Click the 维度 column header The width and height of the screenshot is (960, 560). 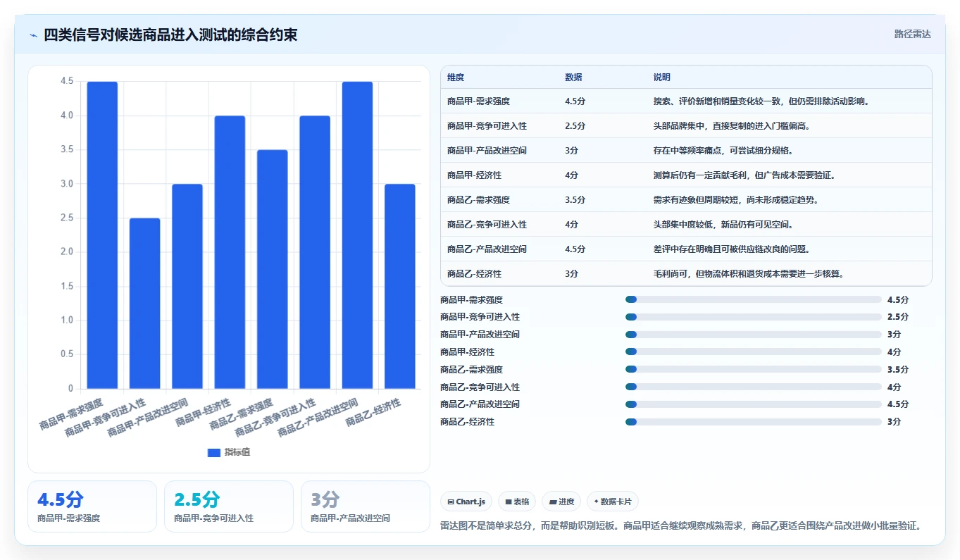point(456,77)
